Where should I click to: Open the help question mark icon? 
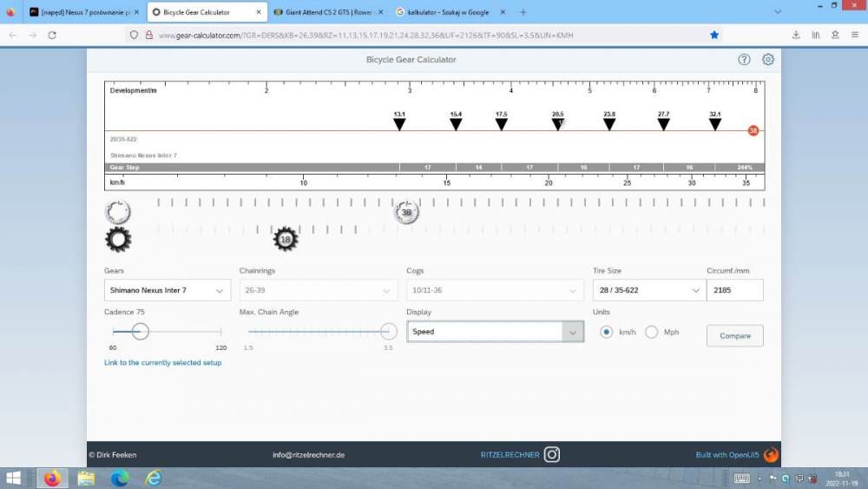744,60
